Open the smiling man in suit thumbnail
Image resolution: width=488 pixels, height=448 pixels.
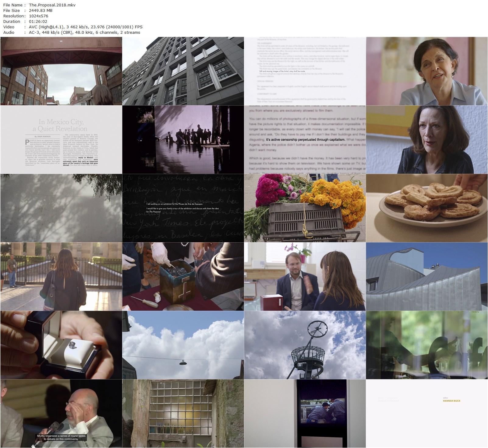(305, 277)
